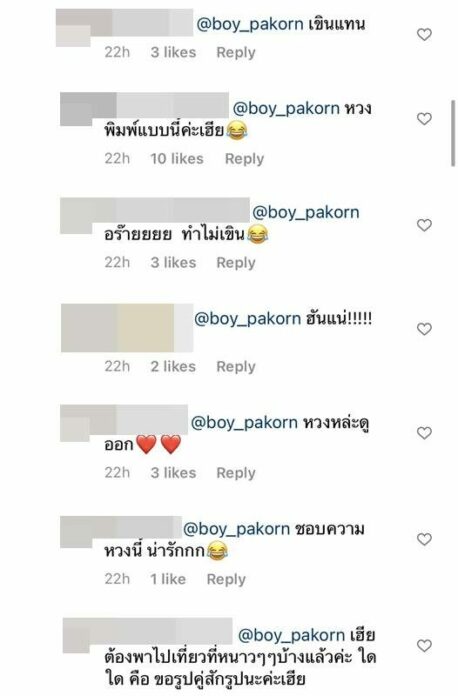The height and width of the screenshot is (696, 458).
Task: Like the หวงหล่ะดูออก comment with hearts
Action: [x=424, y=433]
